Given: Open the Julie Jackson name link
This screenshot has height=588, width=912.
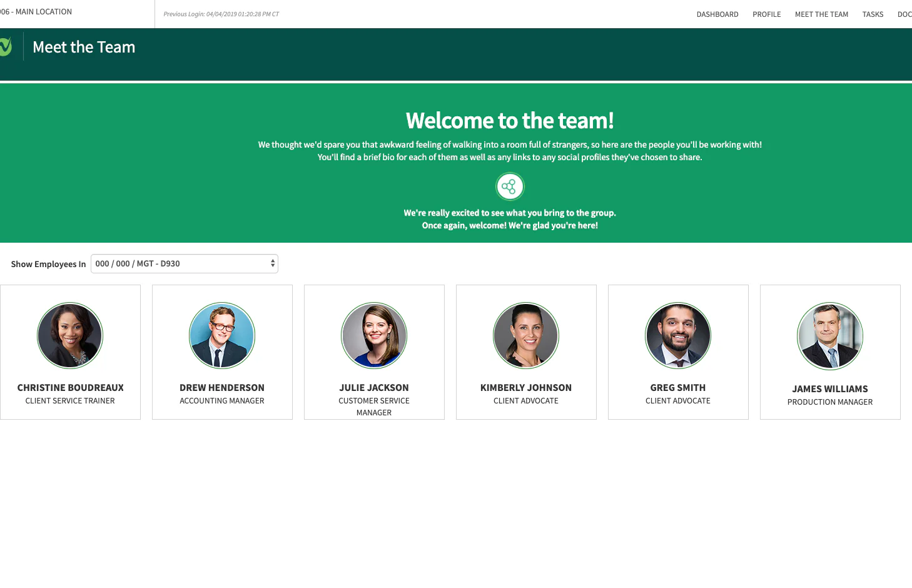Looking at the screenshot, I should (x=374, y=388).
